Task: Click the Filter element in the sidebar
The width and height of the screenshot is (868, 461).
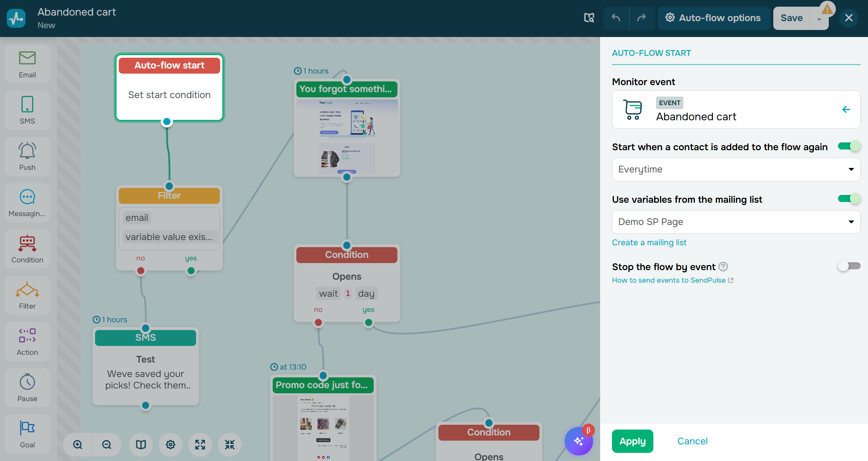Action: coord(27,295)
